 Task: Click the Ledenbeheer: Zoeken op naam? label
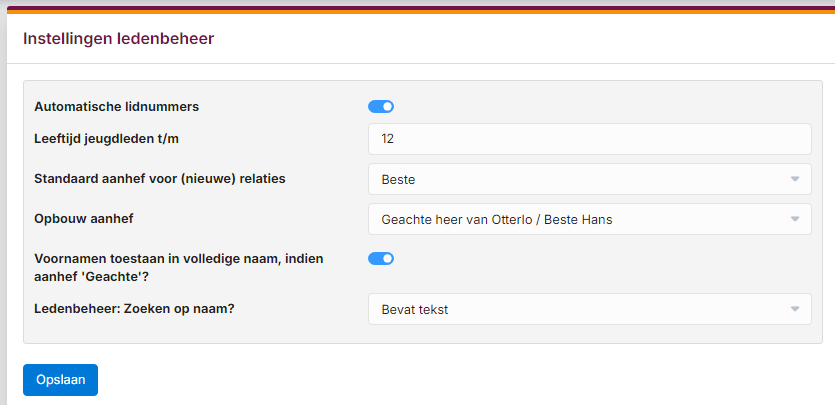pyautogui.click(x=134, y=309)
